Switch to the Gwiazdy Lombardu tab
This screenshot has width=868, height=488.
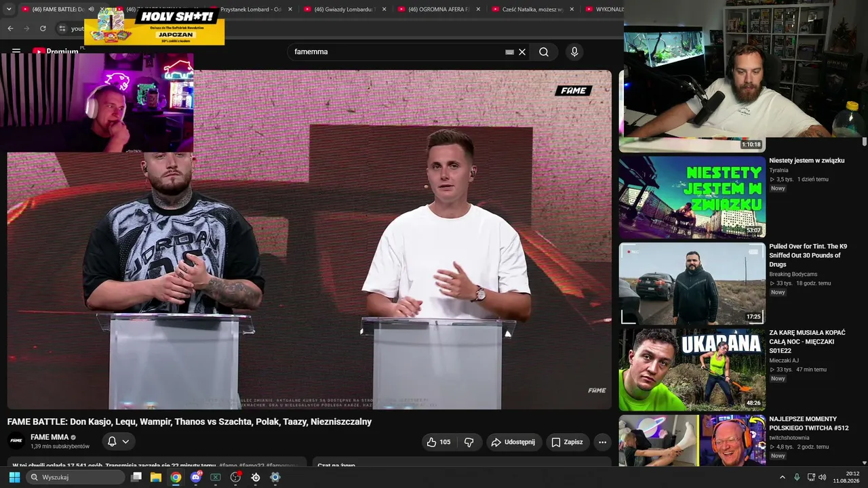344,9
